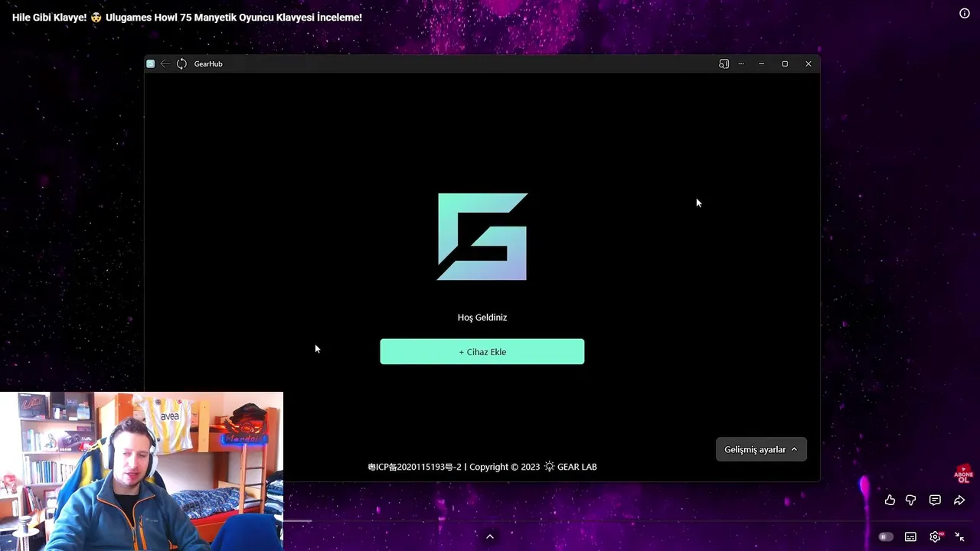
Task: Like the video with the thumbs-up icon
Action: tap(890, 500)
